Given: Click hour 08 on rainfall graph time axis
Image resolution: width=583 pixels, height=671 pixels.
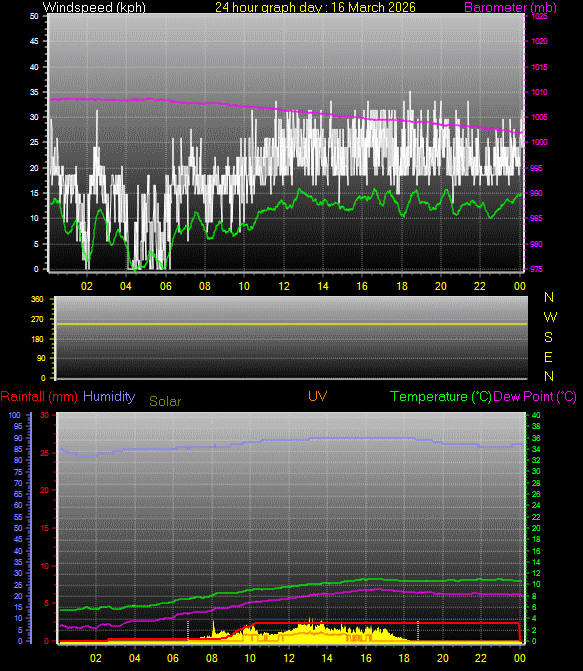Looking at the screenshot, I should (x=211, y=658).
